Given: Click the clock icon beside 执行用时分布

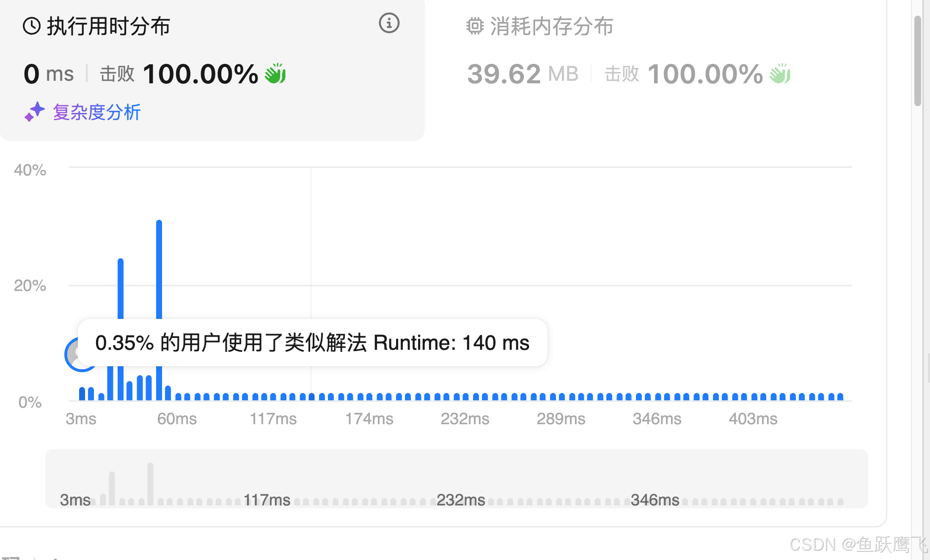Looking at the screenshot, I should 32,26.
